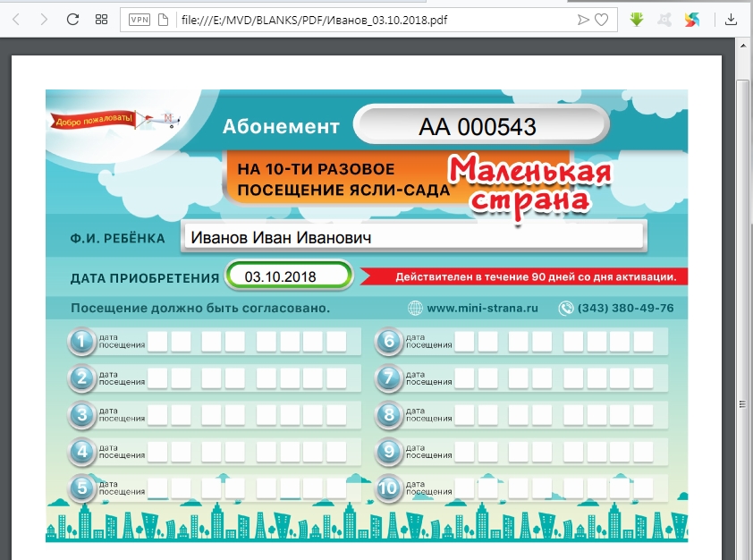753x560 pixels.
Task: Open the Speed Dial start page
Action: tap(101, 19)
